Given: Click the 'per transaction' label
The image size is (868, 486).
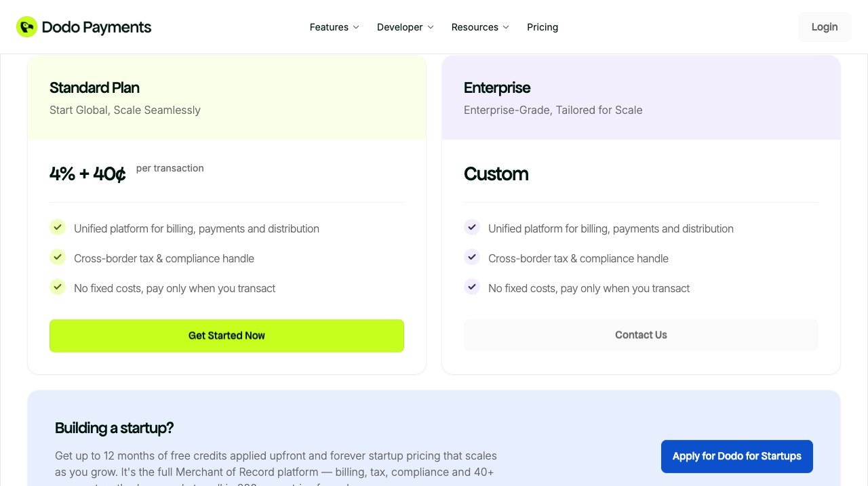Looking at the screenshot, I should coord(170,168).
